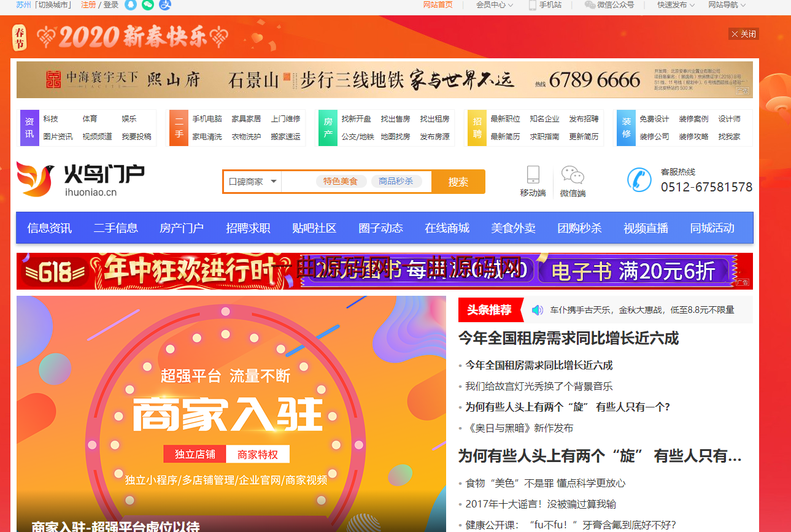Click the orange 搜索 button

[x=458, y=182]
